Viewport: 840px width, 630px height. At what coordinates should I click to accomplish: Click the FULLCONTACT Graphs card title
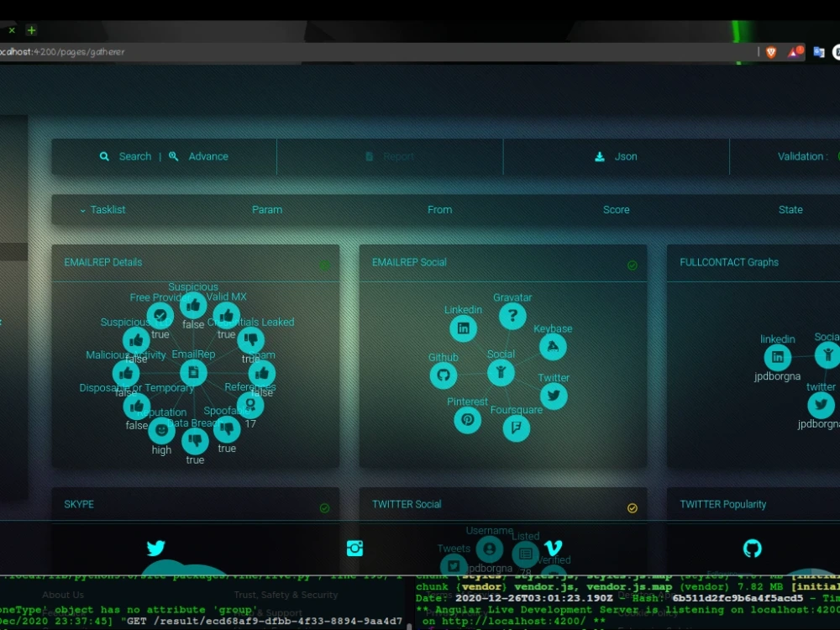click(729, 262)
